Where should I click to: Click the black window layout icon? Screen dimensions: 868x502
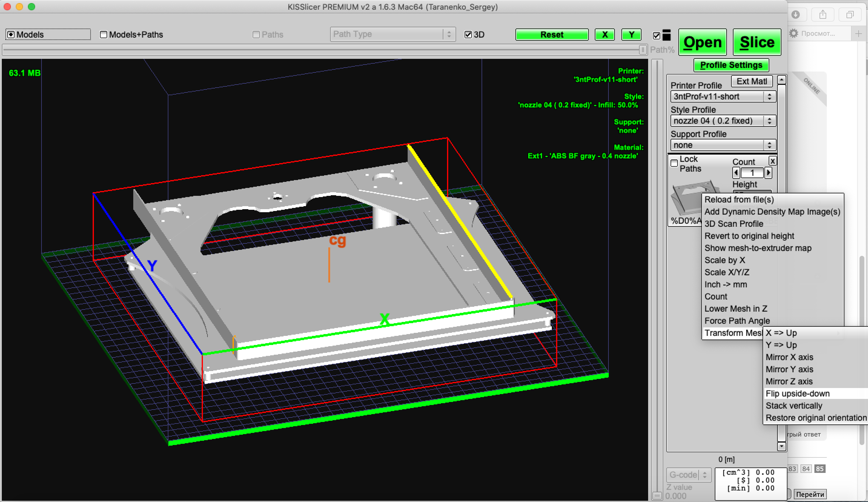coord(667,35)
